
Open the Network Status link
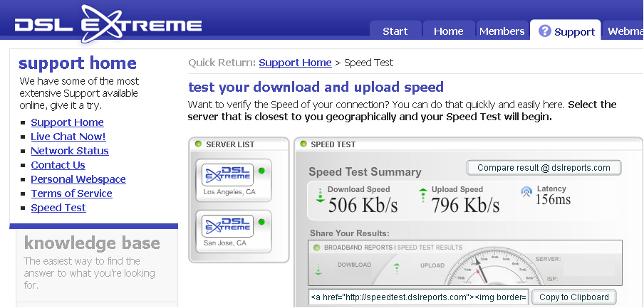70,151
